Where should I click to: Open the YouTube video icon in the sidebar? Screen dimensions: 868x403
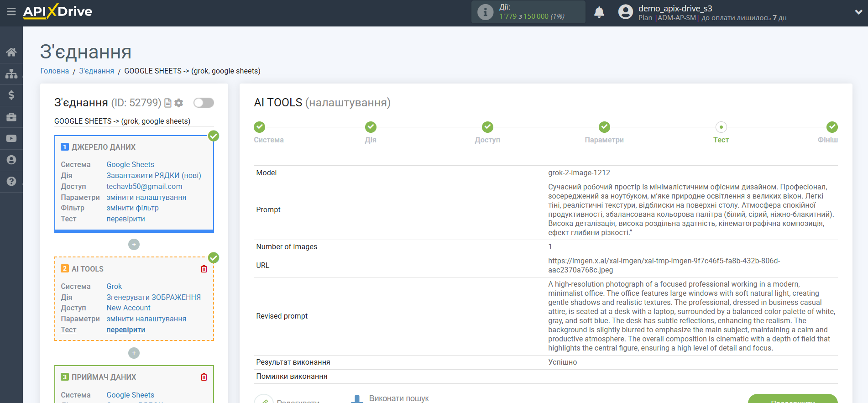coord(11,138)
